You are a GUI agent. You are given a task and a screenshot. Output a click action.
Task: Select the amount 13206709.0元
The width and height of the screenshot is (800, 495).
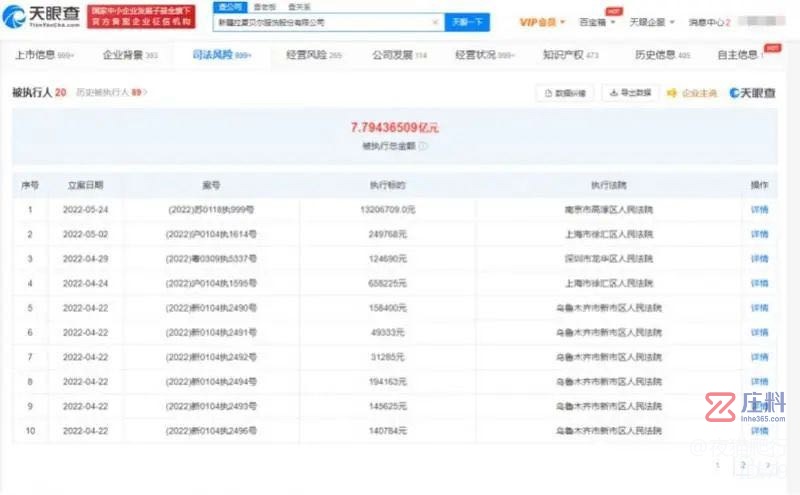[388, 210]
